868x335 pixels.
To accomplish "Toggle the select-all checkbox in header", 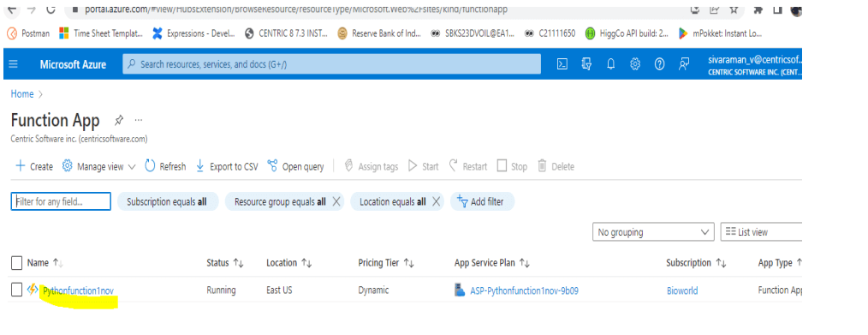I will [x=16, y=263].
